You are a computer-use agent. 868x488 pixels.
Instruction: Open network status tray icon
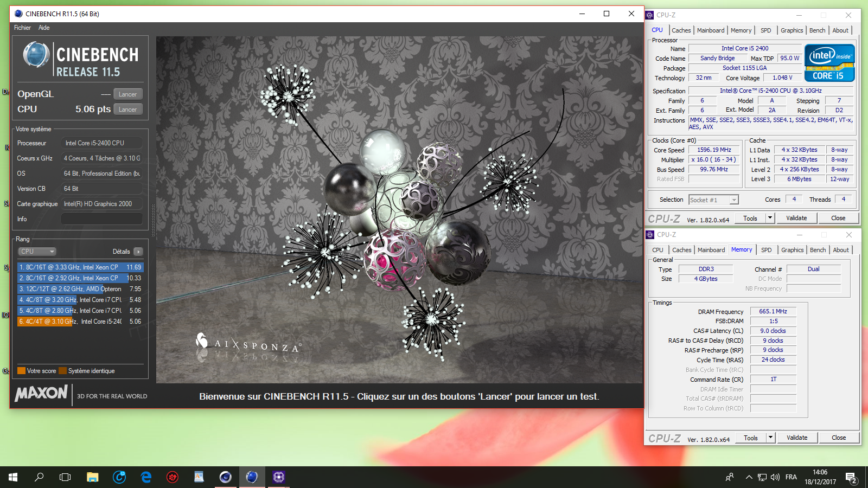click(x=762, y=477)
